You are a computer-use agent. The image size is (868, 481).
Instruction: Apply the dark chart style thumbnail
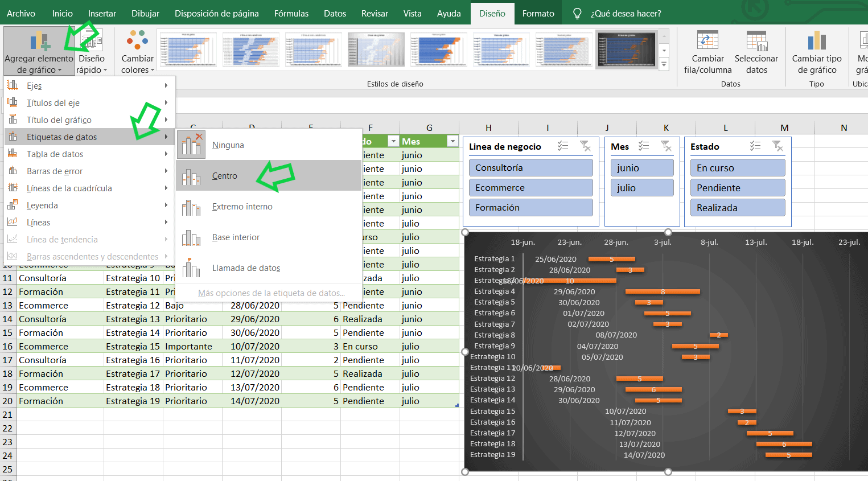coord(626,50)
